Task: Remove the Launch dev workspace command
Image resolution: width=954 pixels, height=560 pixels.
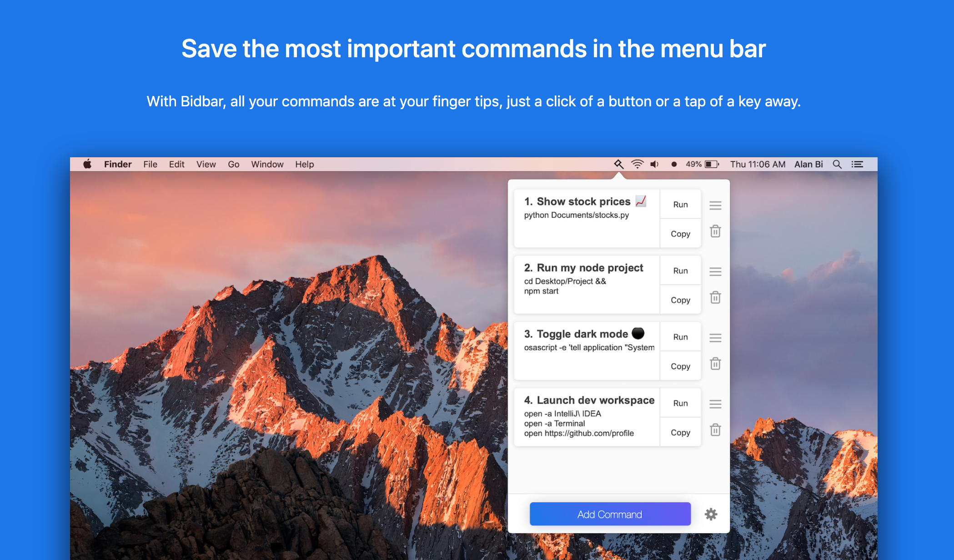Action: pyautogui.click(x=715, y=430)
